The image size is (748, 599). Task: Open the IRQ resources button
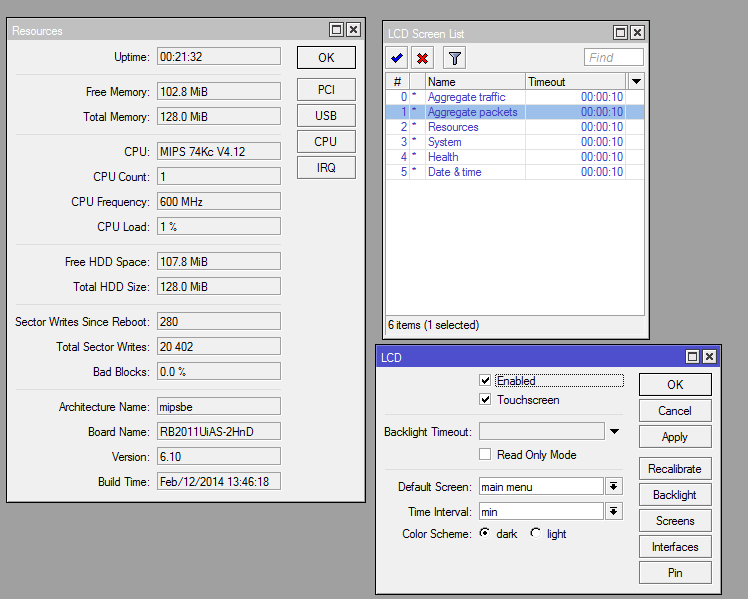pyautogui.click(x=326, y=168)
